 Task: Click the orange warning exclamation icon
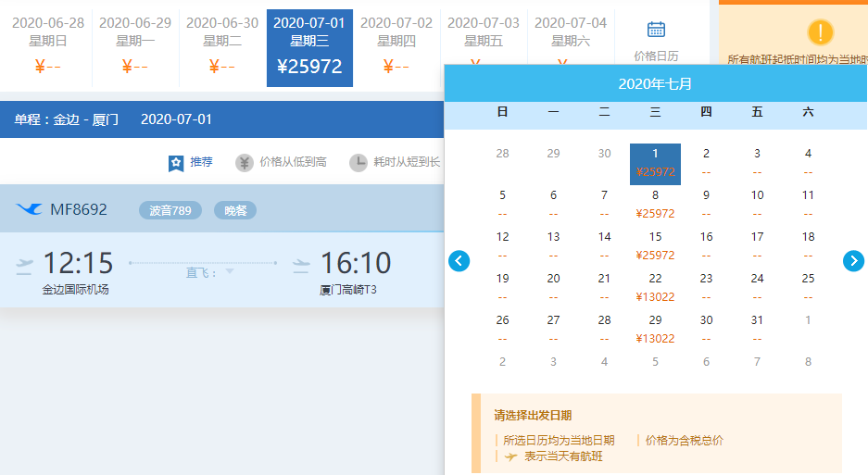click(x=821, y=32)
